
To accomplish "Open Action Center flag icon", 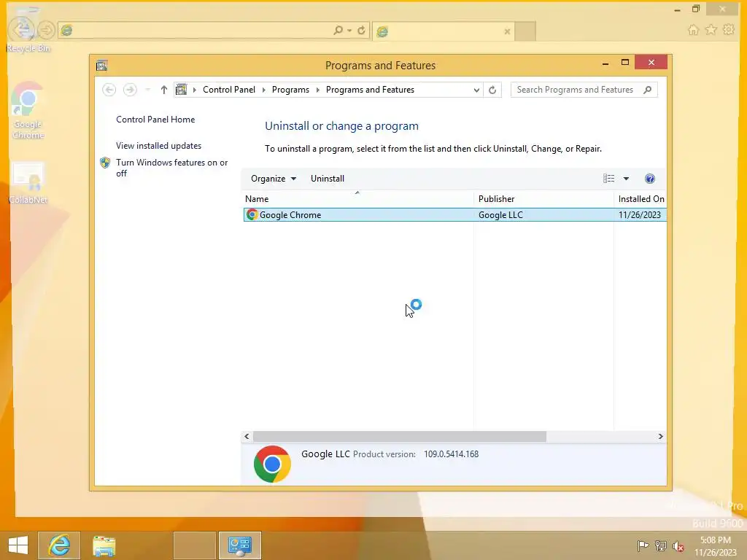I will [643, 545].
